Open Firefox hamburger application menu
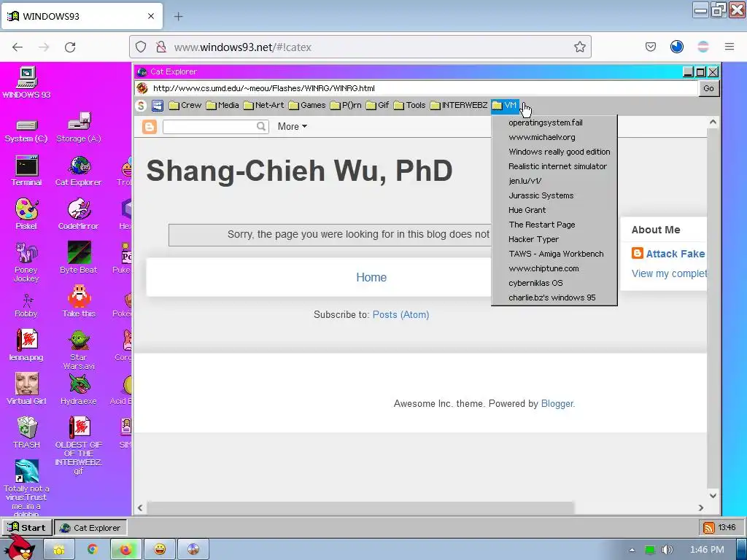 pyautogui.click(x=729, y=47)
